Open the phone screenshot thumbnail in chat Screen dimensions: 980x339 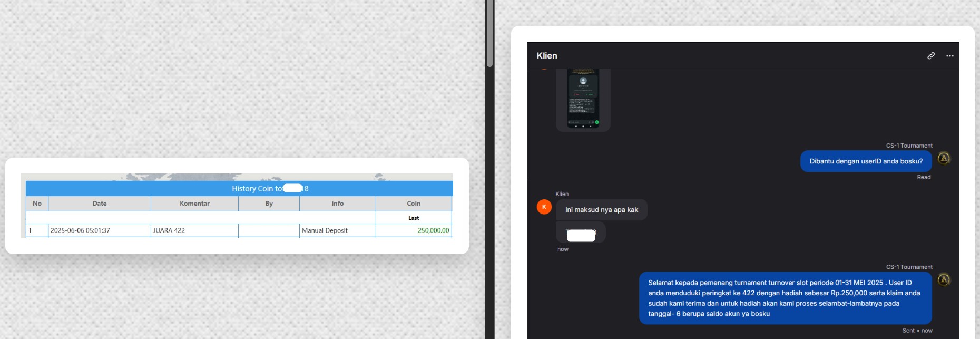point(583,99)
